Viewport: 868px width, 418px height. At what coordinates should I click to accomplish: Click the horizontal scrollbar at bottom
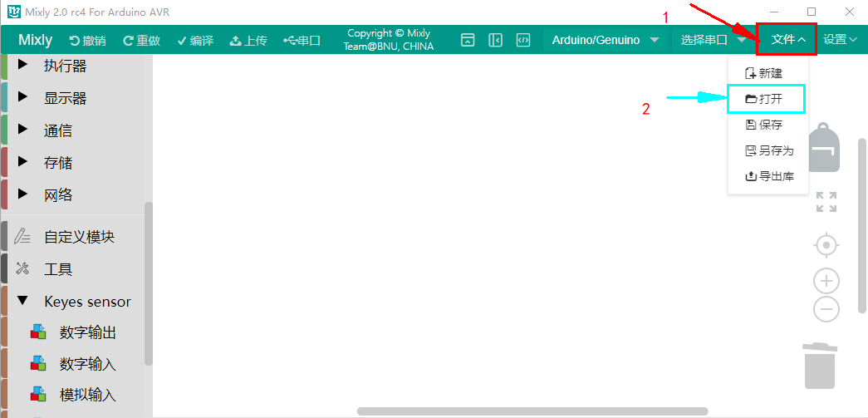pyautogui.click(x=532, y=411)
